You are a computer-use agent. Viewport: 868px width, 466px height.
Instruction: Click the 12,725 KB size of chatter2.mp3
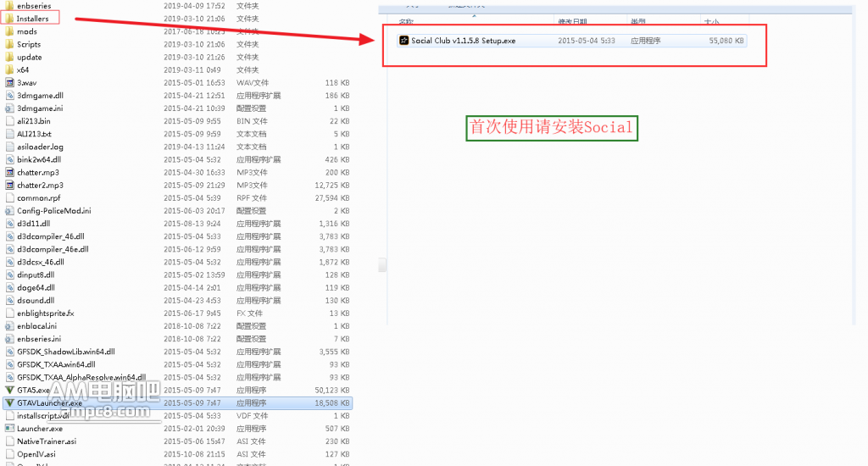pyautogui.click(x=332, y=185)
